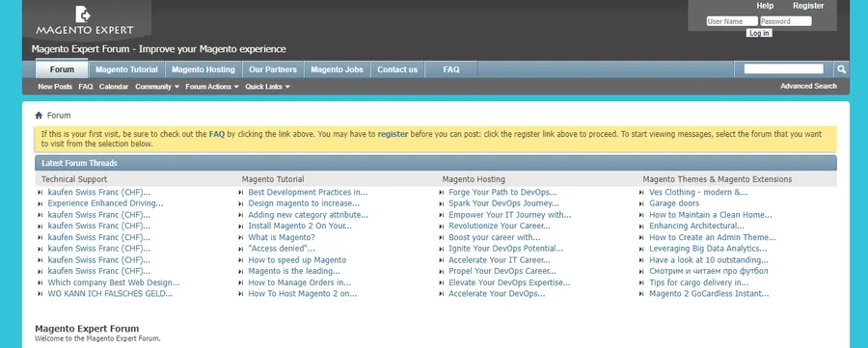Open thread Ignite Your DevOps Potential
The width and height of the screenshot is (868, 348).
point(506,249)
